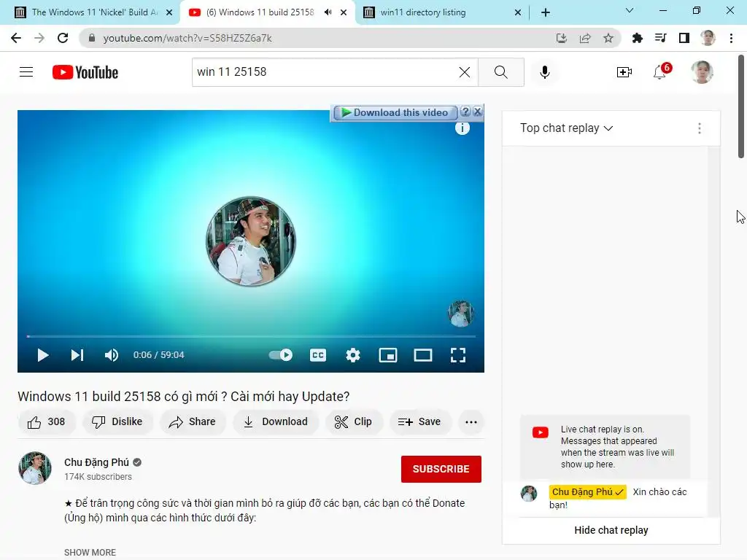Share this page from address bar
The width and height of the screenshot is (747, 560).
tap(585, 38)
